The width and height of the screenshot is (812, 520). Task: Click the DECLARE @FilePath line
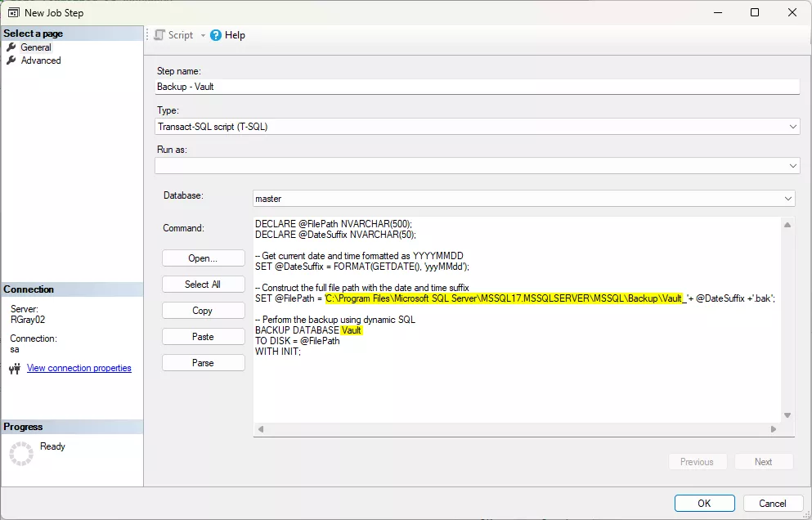[334, 224]
